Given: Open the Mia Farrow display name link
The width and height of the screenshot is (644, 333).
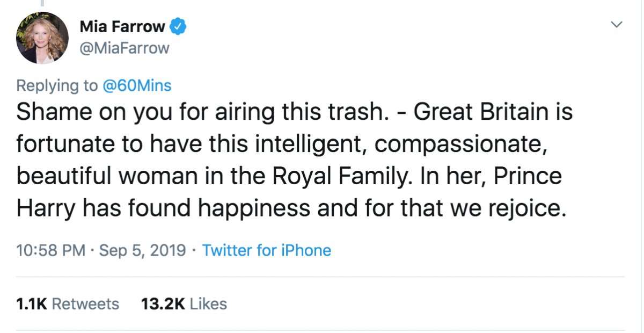Looking at the screenshot, I should coord(122,25).
